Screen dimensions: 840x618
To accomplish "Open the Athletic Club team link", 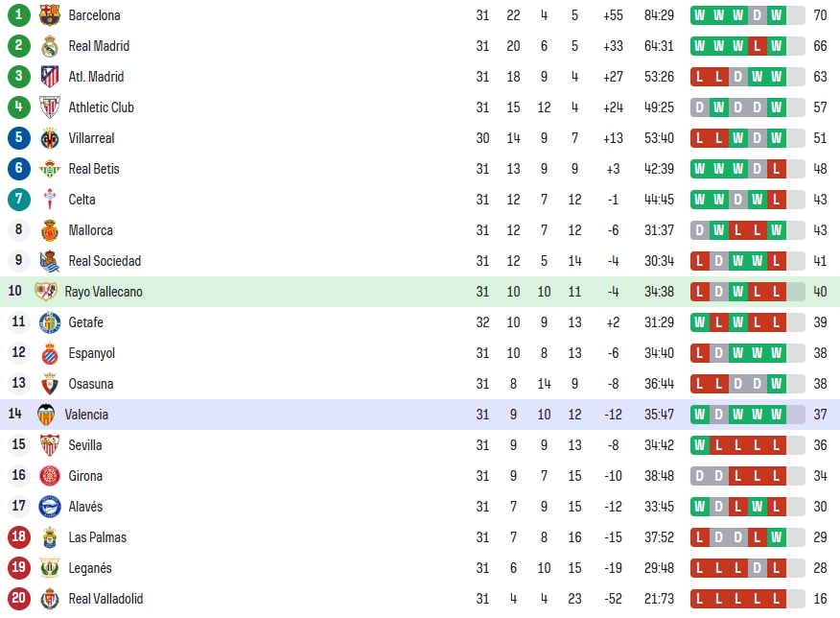I will 102,107.
